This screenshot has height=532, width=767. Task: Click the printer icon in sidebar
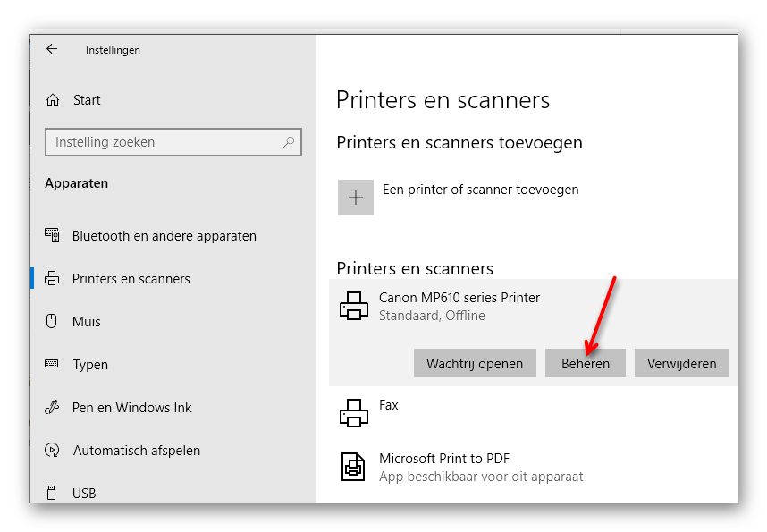52,278
